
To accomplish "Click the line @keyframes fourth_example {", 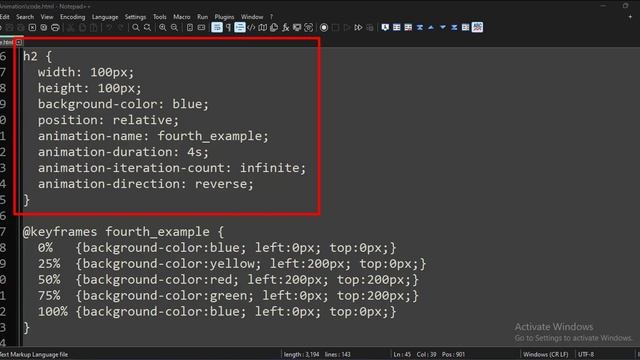I will pos(123,232).
